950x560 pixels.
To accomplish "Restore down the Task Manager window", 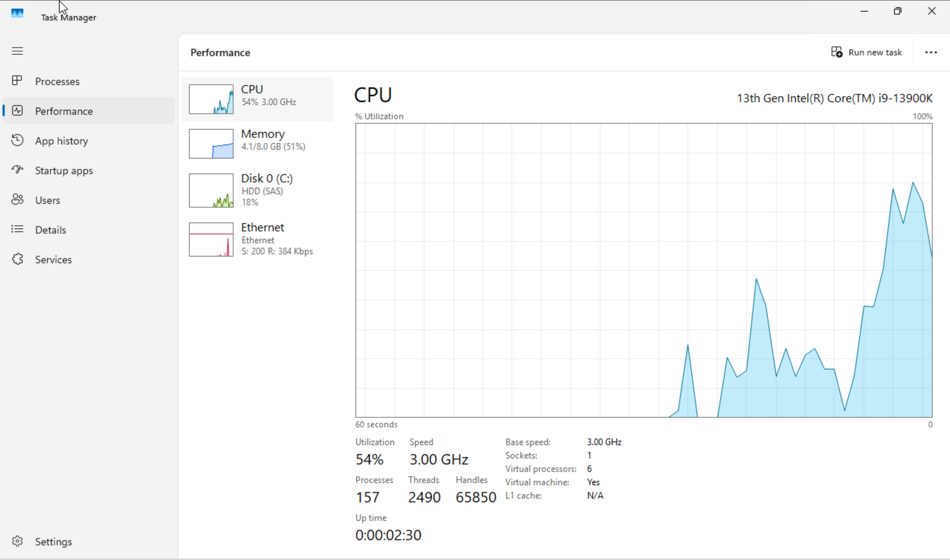I will 897,11.
